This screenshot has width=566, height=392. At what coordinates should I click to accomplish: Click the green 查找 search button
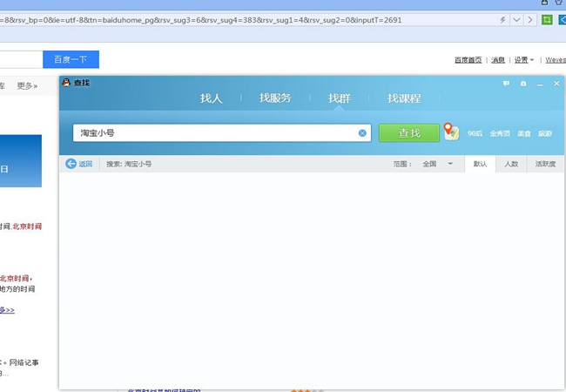(x=409, y=132)
